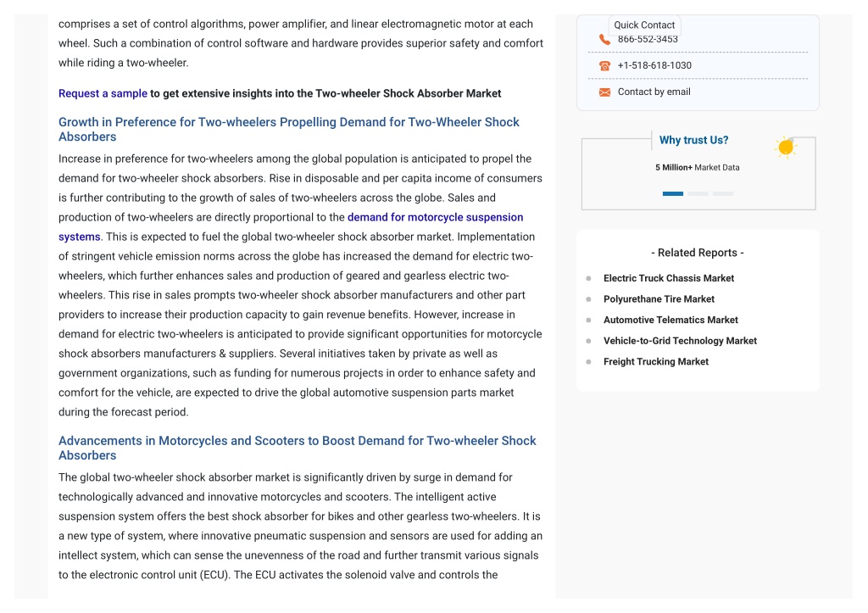The image size is (868, 613).
Task: Click the envelope email icon
Action: (x=604, y=92)
